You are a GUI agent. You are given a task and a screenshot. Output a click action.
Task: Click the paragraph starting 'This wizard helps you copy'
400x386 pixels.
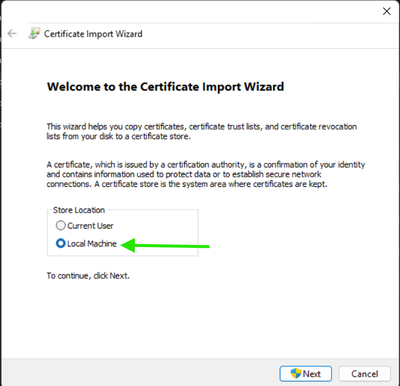pyautogui.click(x=202, y=131)
